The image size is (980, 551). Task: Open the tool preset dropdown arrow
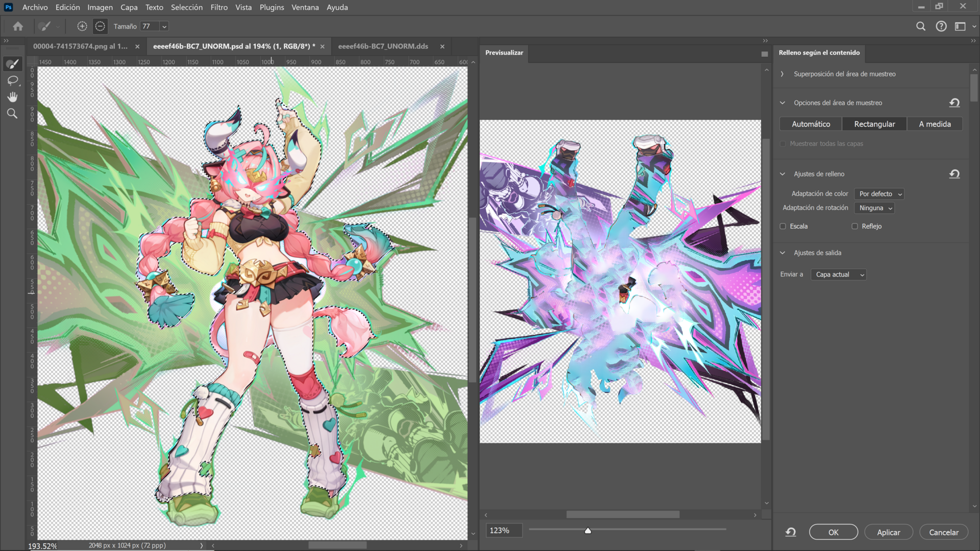point(58,27)
